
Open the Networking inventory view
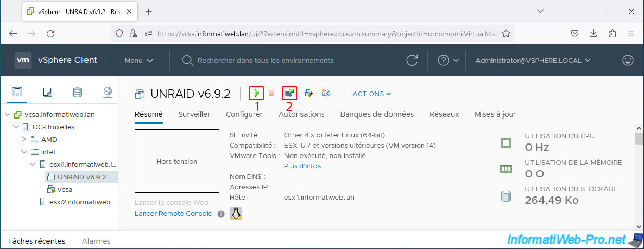(x=107, y=93)
